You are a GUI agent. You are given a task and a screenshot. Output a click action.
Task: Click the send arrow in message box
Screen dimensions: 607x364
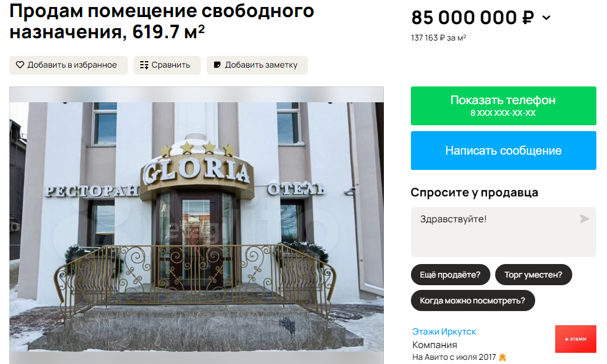[585, 219]
